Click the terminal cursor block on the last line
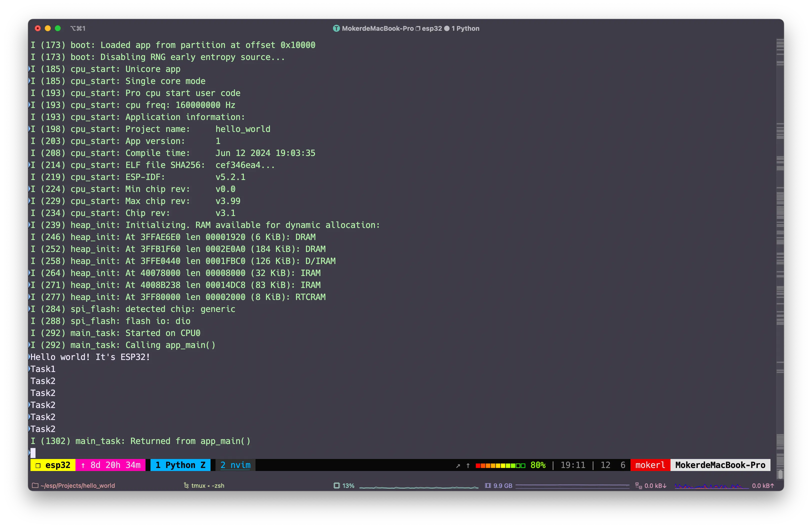 click(33, 453)
